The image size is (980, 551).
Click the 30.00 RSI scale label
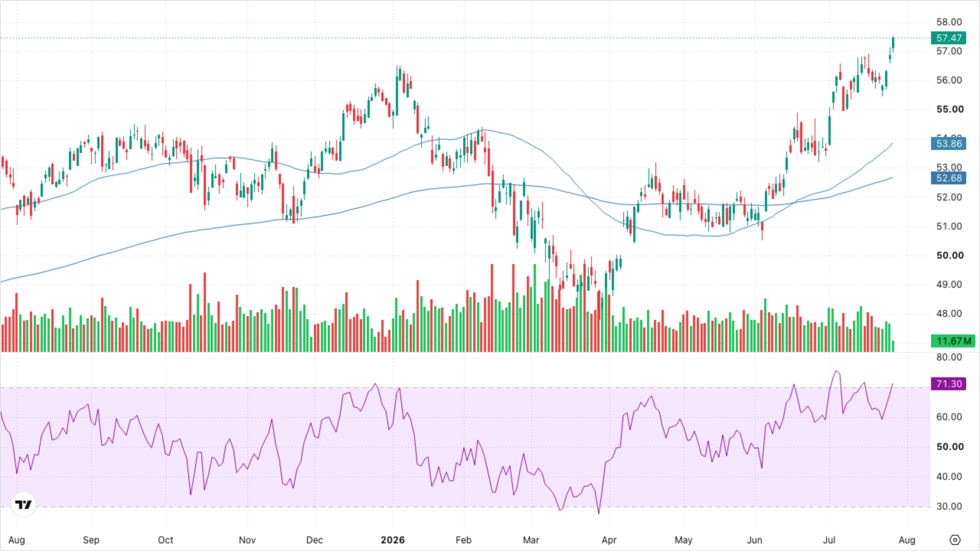(949, 506)
